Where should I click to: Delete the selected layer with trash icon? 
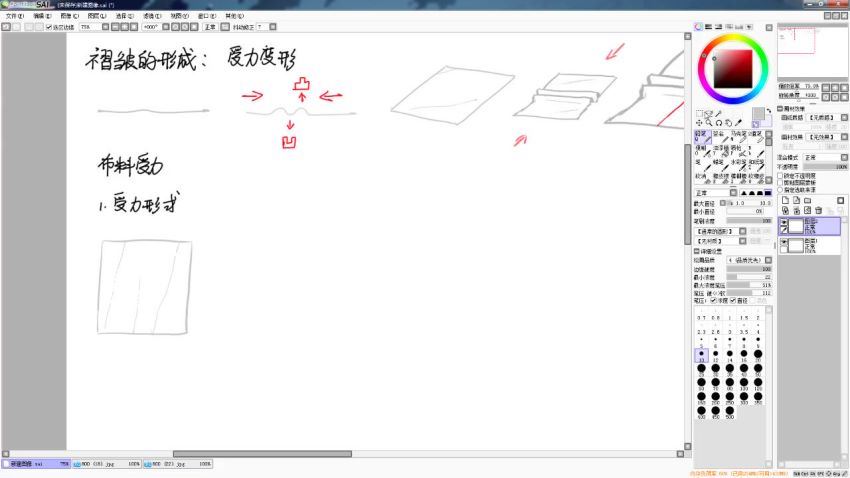coord(819,210)
